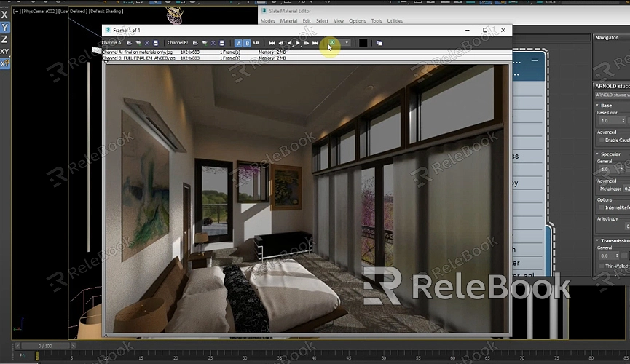Close the Channel A image

click(147, 43)
